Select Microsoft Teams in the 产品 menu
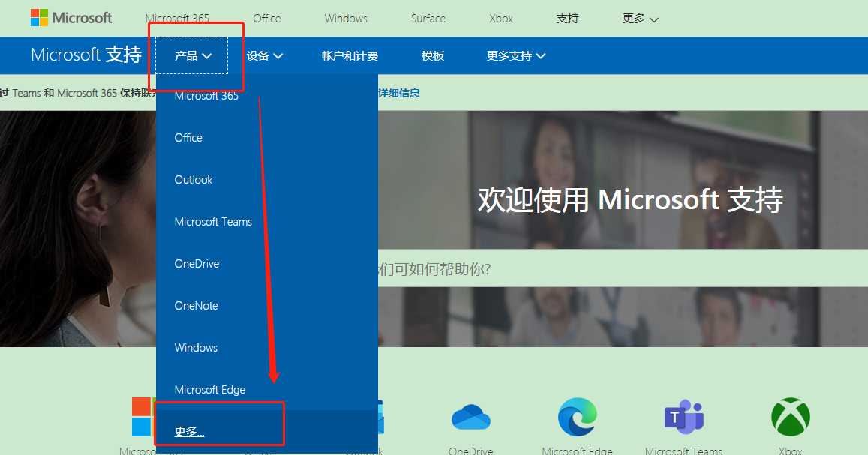The width and height of the screenshot is (868, 455). (x=213, y=222)
